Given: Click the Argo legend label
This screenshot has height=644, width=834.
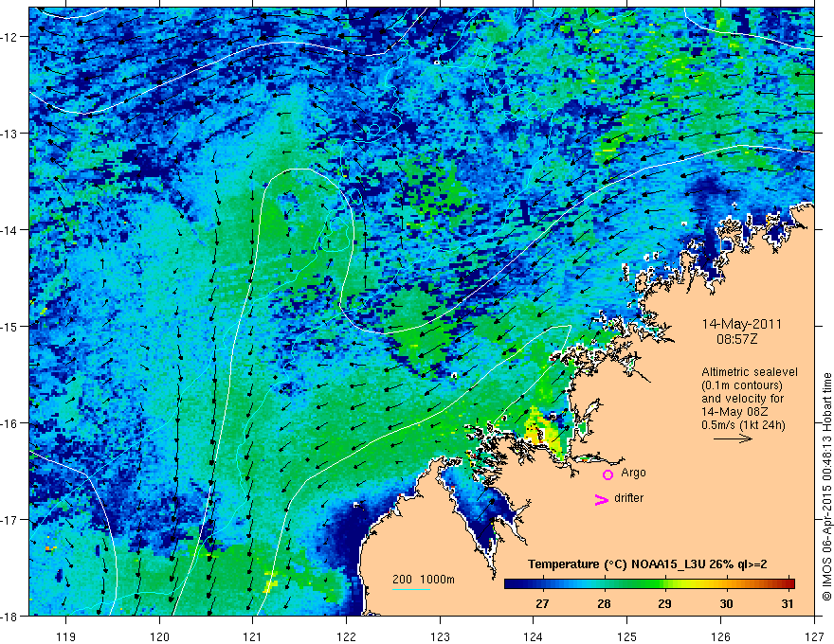Looking at the screenshot, I should pos(633,473).
